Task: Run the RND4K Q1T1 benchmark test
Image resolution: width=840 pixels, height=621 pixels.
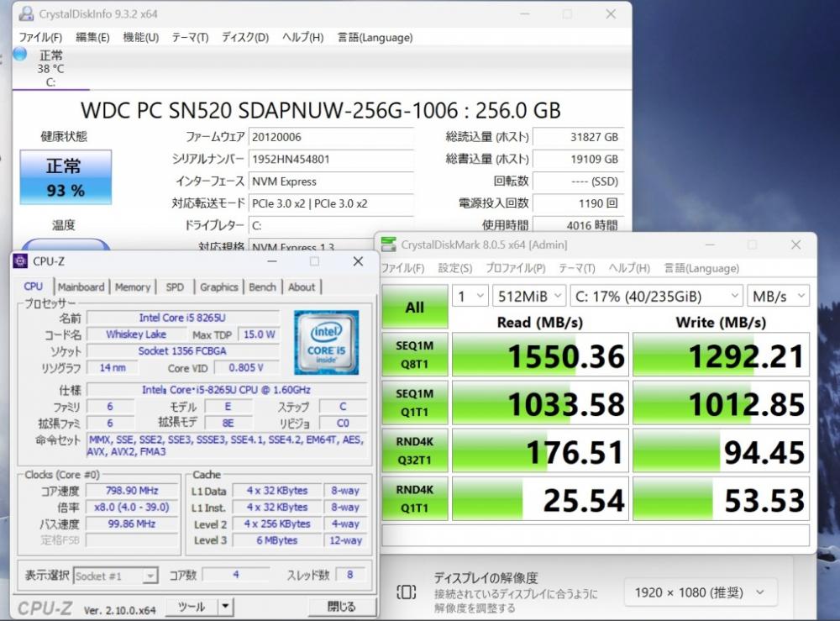Action: [x=415, y=498]
